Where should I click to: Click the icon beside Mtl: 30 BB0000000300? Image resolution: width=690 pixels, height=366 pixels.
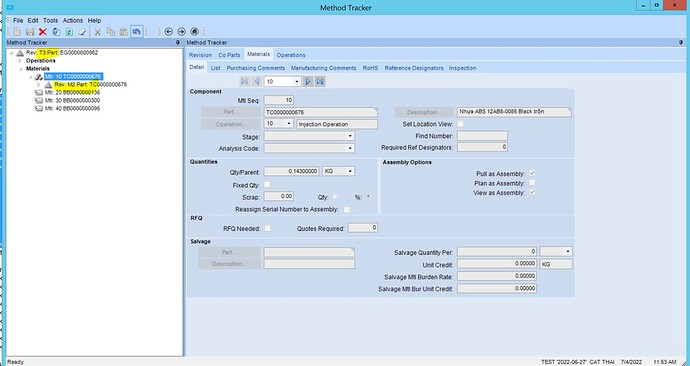tap(38, 100)
